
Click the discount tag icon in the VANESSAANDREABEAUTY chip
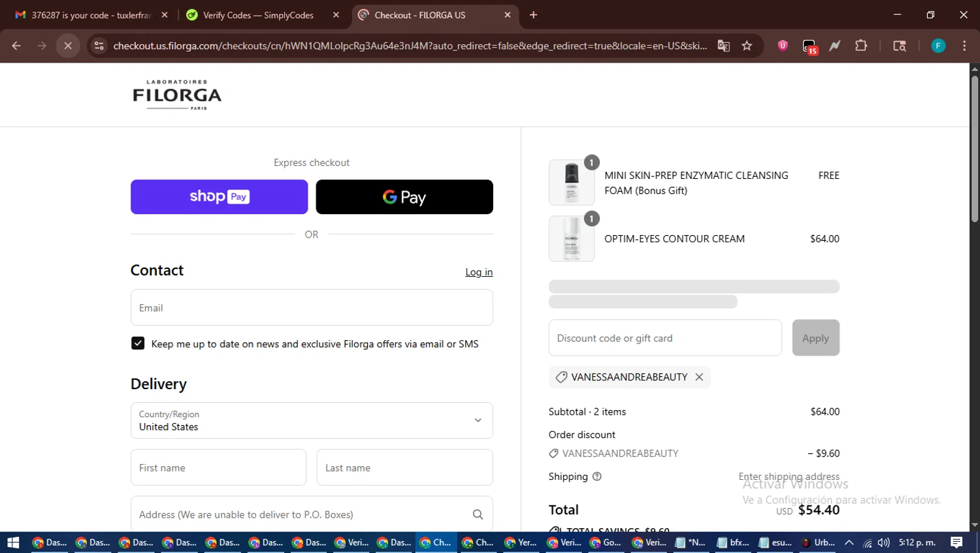pos(561,377)
